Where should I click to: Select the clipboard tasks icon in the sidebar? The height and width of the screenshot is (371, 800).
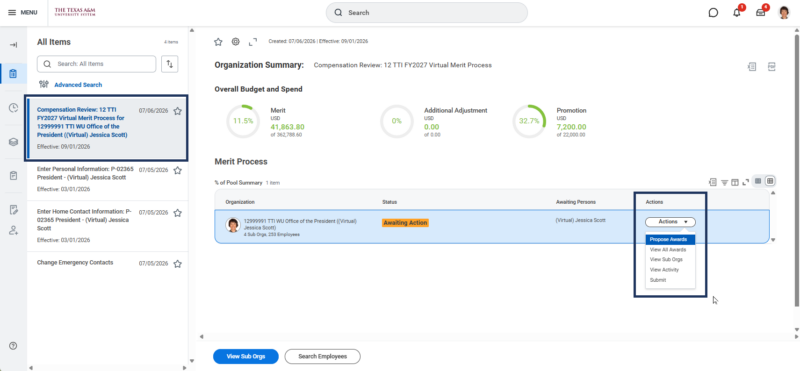13,74
